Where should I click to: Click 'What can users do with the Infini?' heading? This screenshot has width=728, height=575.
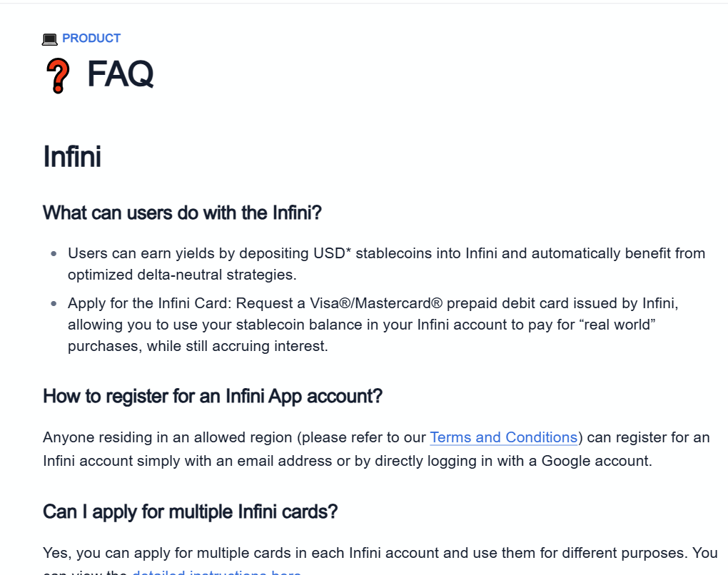coord(182,213)
